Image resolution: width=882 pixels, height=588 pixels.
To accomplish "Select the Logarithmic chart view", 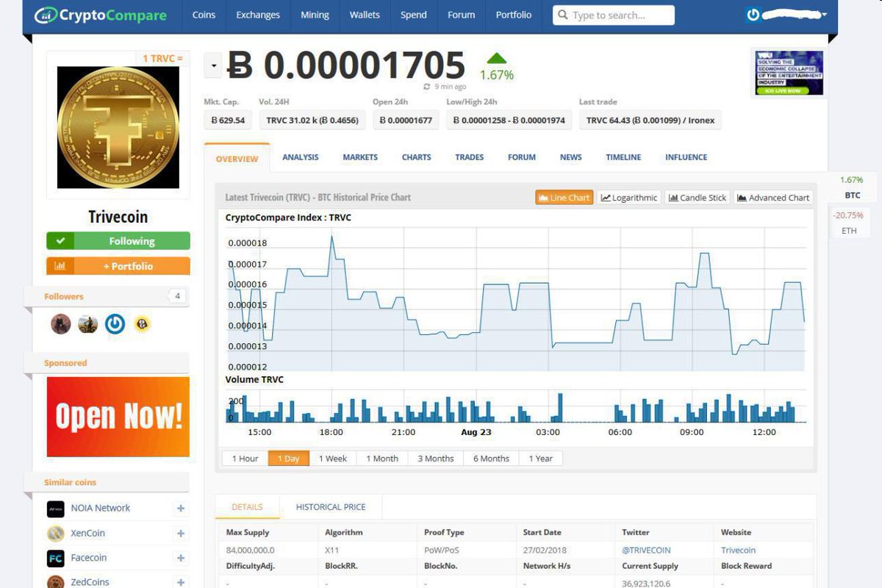I will [x=628, y=198].
